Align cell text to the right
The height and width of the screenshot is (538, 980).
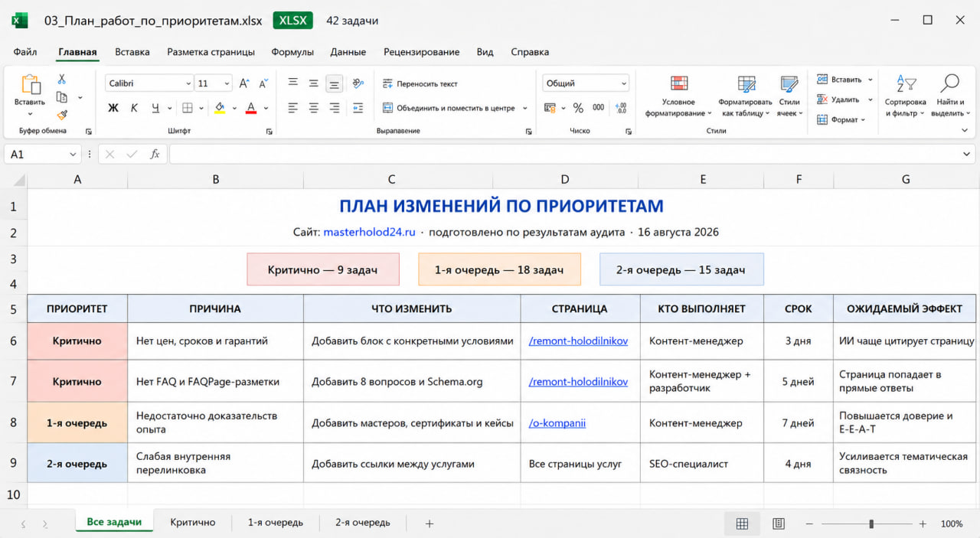click(334, 108)
